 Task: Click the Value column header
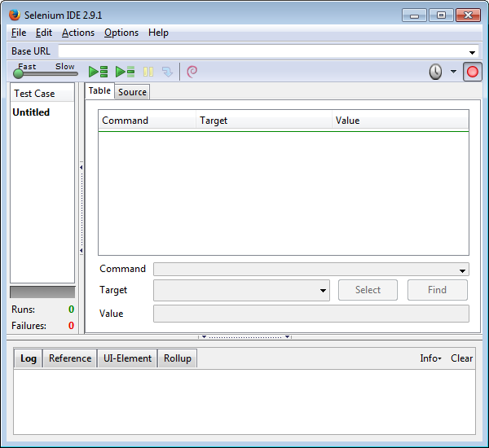[400, 121]
